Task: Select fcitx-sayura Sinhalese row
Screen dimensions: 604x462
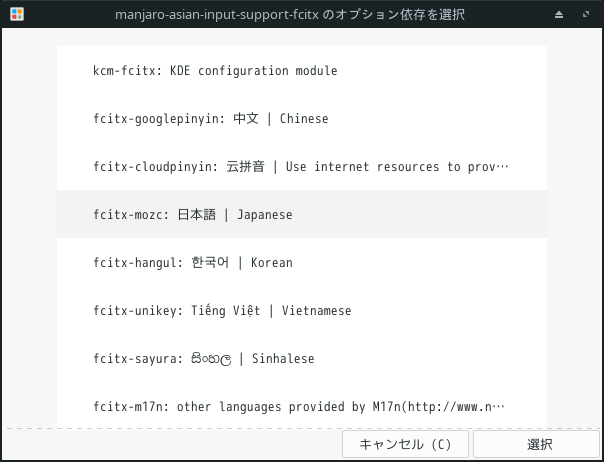Action: [x=302, y=358]
